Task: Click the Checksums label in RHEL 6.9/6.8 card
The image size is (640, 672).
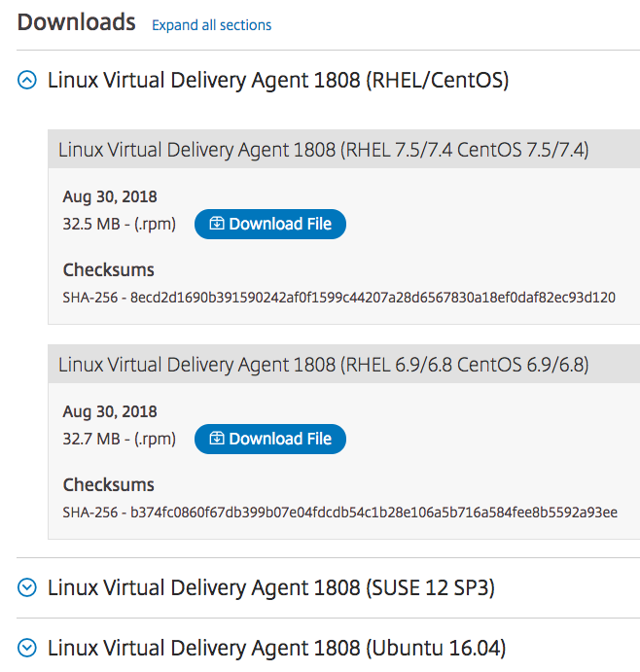Action: tap(109, 484)
